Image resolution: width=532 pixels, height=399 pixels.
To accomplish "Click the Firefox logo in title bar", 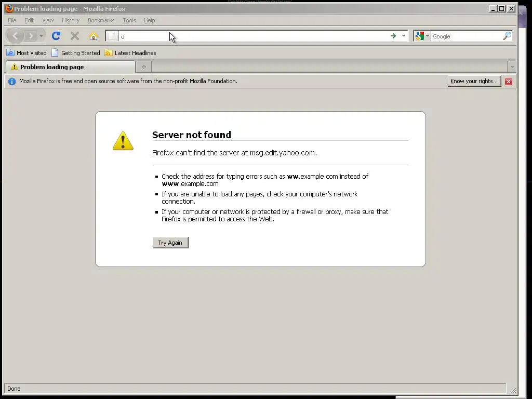I will point(9,8).
